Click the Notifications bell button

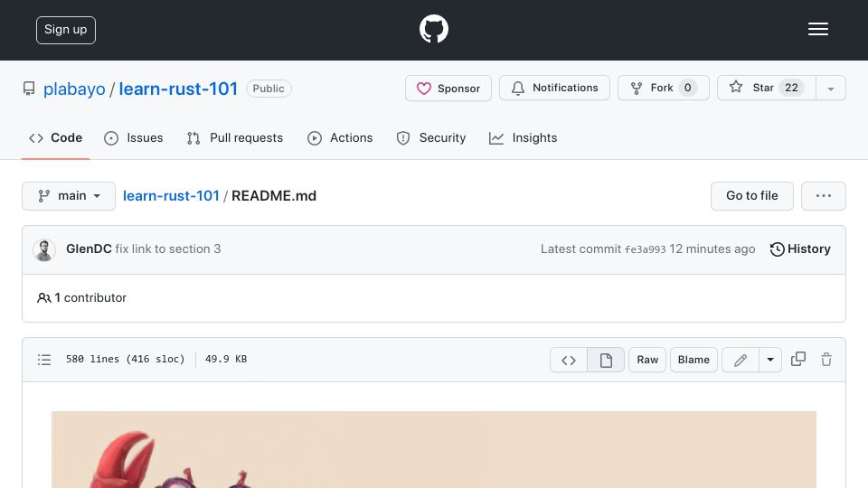click(x=554, y=88)
